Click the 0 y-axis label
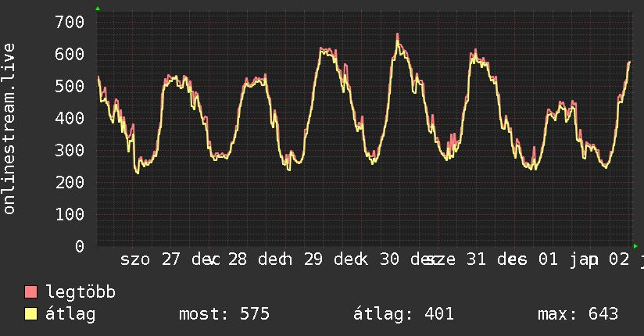 click(80, 246)
